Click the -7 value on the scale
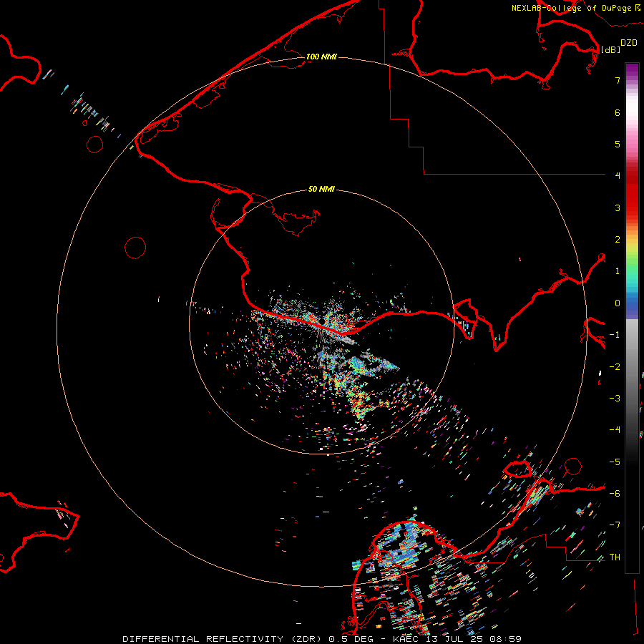The width and height of the screenshot is (644, 644). tap(615, 525)
